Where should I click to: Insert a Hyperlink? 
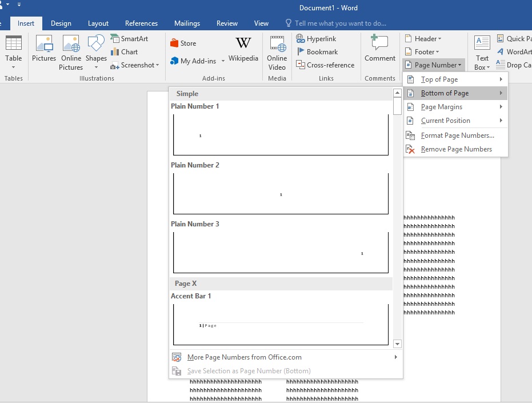point(316,39)
